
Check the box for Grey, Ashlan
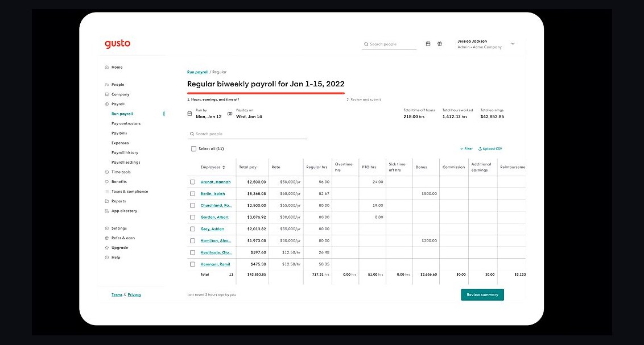192,229
